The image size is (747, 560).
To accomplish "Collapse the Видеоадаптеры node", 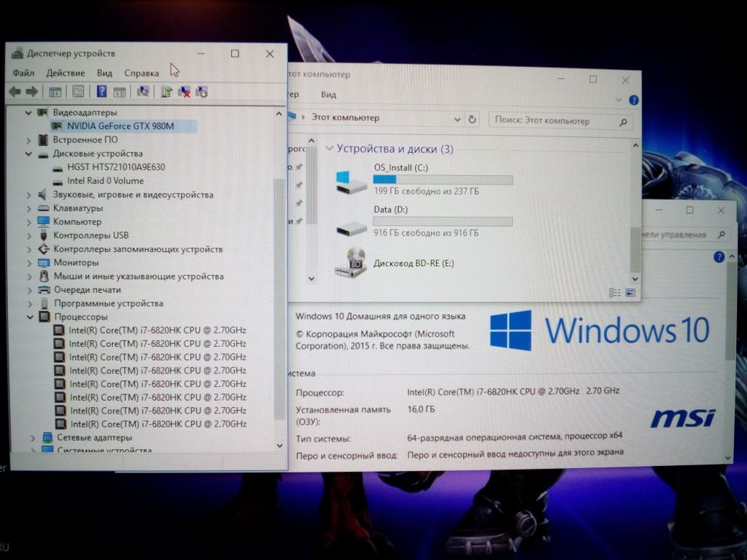I will click(x=28, y=113).
